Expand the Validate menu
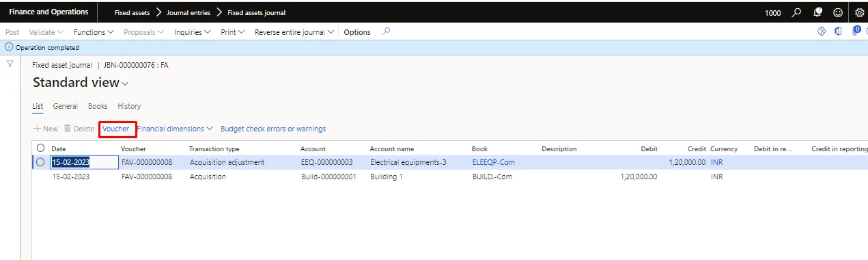 46,32
